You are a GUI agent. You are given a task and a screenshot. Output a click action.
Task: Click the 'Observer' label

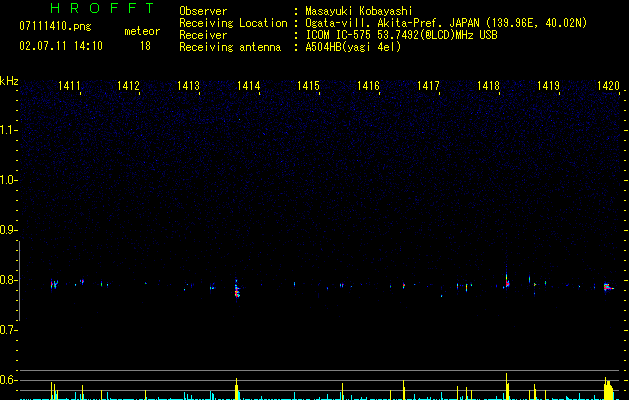[x=203, y=11]
